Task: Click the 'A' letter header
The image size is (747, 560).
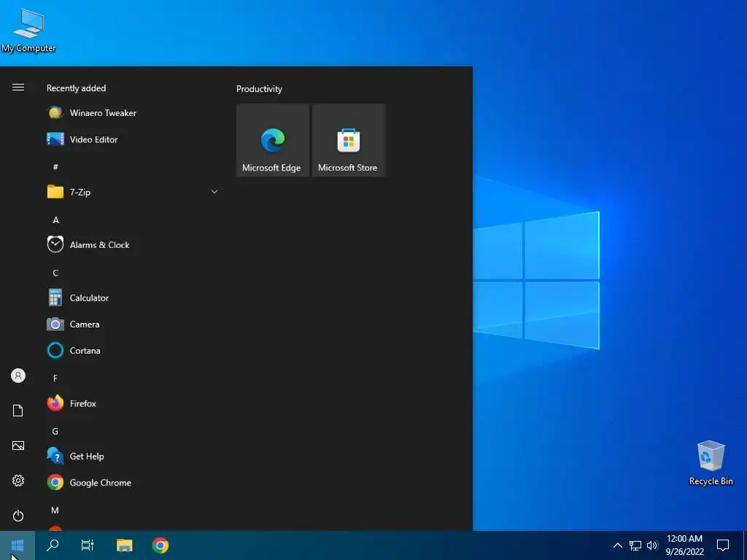Action: pyautogui.click(x=55, y=220)
